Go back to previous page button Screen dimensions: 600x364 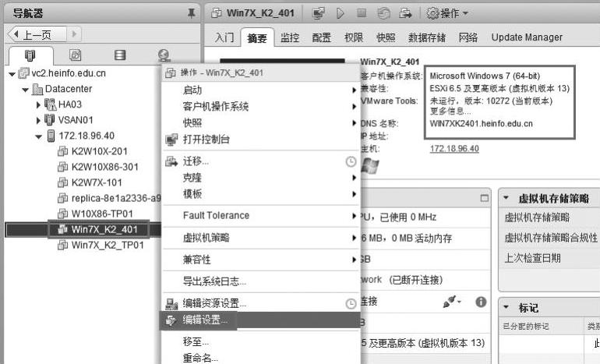click(x=37, y=34)
